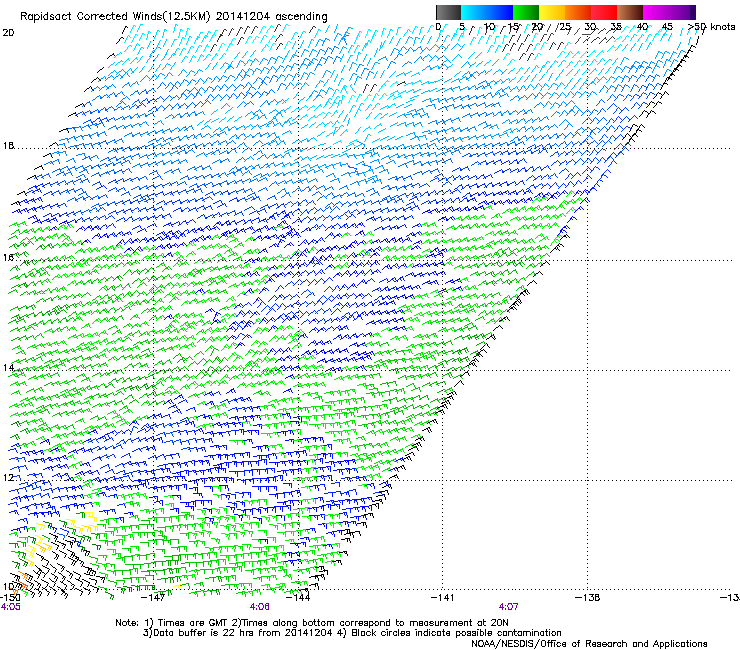
Task: Click the '>50 knots' legend label
Action: pyautogui.click(x=712, y=27)
